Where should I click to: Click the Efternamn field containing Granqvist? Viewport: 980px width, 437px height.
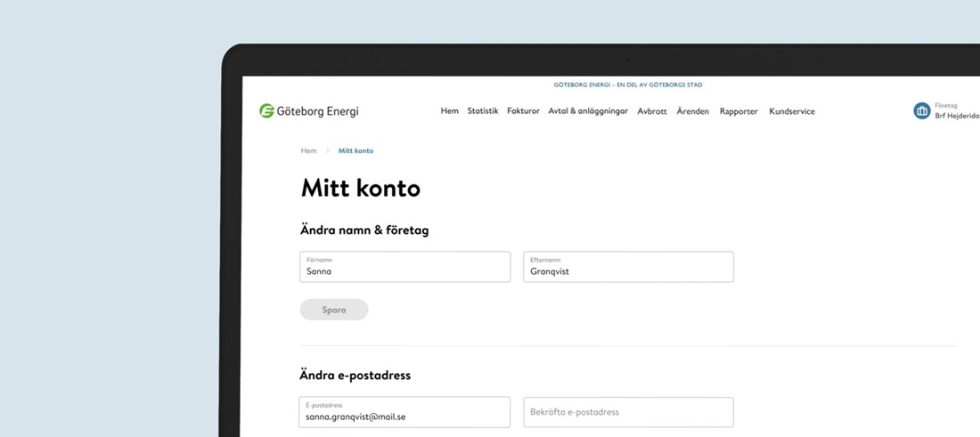coord(628,267)
